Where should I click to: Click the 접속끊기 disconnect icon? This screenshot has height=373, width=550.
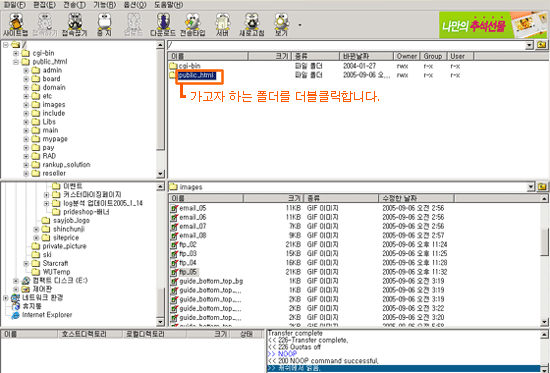pos(74,25)
